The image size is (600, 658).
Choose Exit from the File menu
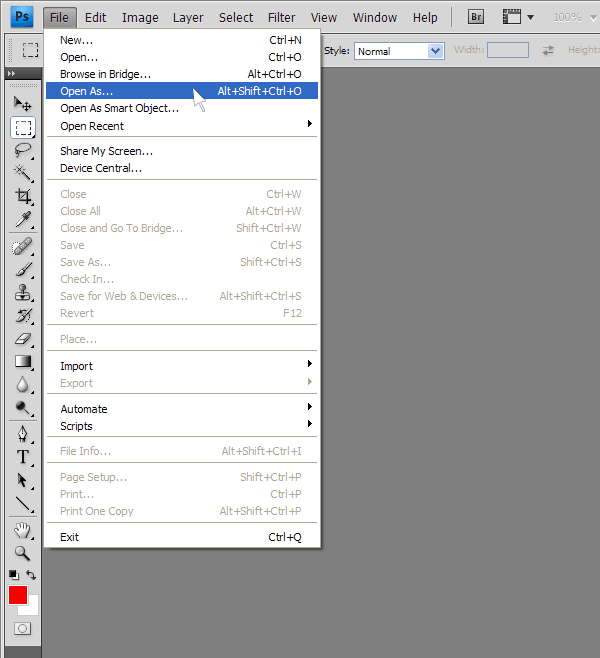point(182,537)
